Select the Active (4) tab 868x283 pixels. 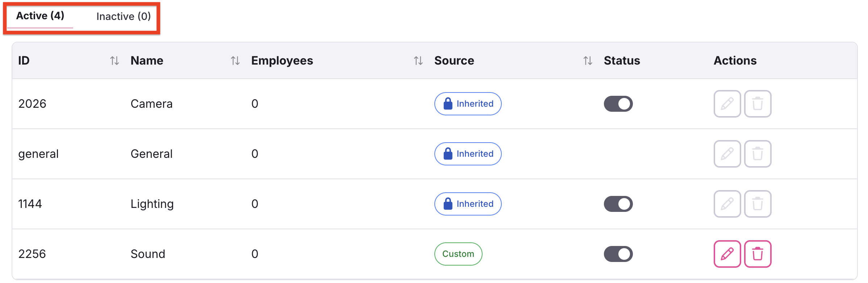40,16
